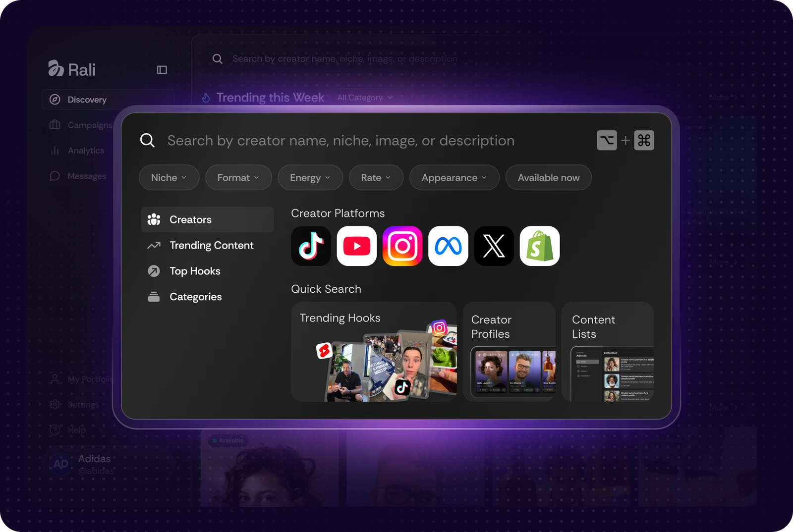Select Creators in the search menu
The width and height of the screenshot is (793, 532).
207,219
